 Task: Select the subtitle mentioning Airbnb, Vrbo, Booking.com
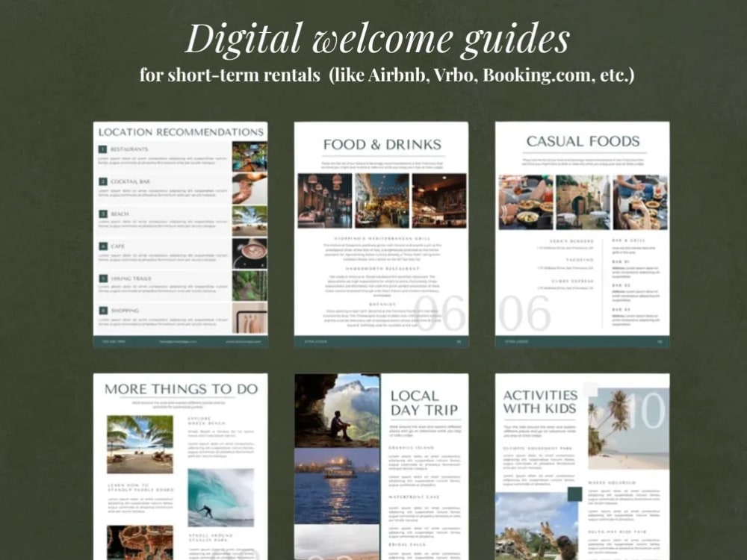point(387,75)
